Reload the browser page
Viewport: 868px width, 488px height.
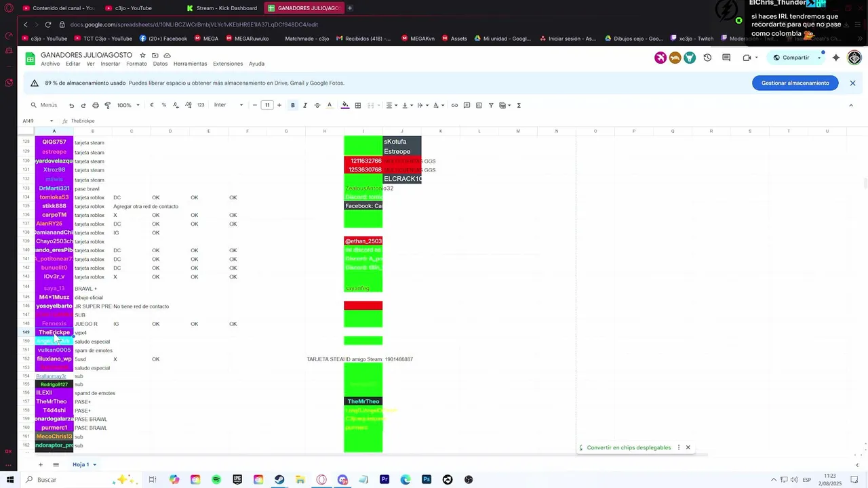(48, 24)
